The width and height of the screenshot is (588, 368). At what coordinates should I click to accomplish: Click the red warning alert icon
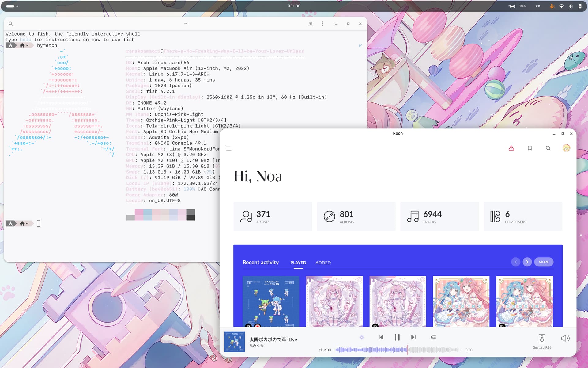point(511,148)
